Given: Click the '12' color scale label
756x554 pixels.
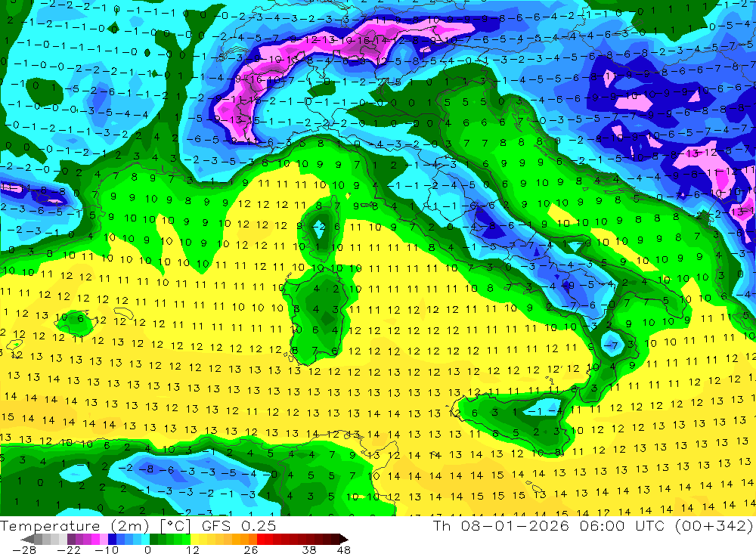Looking at the screenshot, I should click(x=193, y=549).
